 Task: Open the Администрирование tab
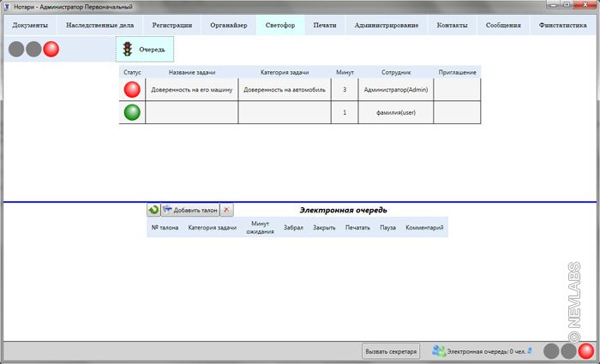point(387,26)
